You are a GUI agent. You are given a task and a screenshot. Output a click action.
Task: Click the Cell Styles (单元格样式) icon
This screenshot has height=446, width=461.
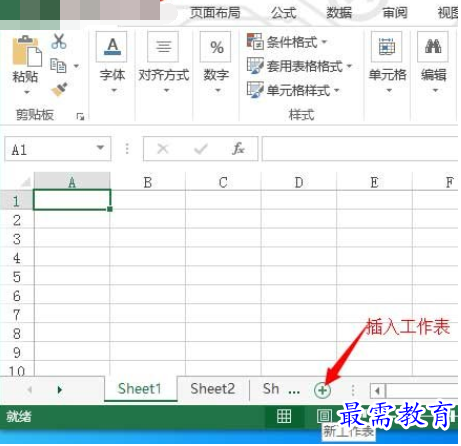pyautogui.click(x=255, y=90)
